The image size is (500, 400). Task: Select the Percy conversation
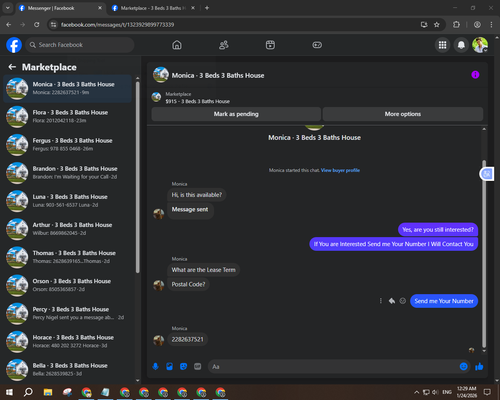(68, 313)
